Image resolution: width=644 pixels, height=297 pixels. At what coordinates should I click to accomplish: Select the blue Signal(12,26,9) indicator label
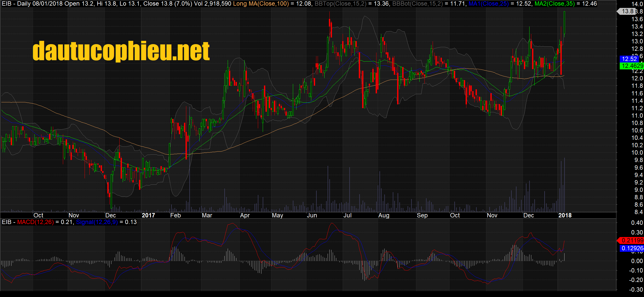(x=97, y=222)
